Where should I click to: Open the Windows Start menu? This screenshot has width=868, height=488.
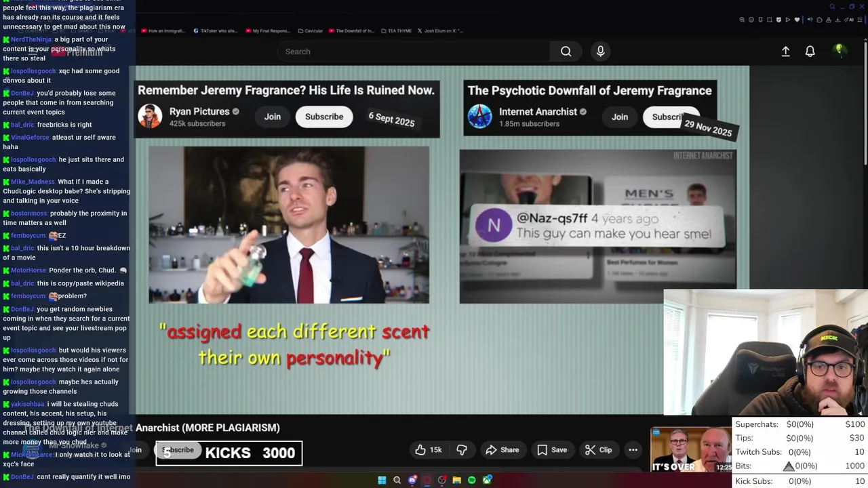click(x=382, y=480)
